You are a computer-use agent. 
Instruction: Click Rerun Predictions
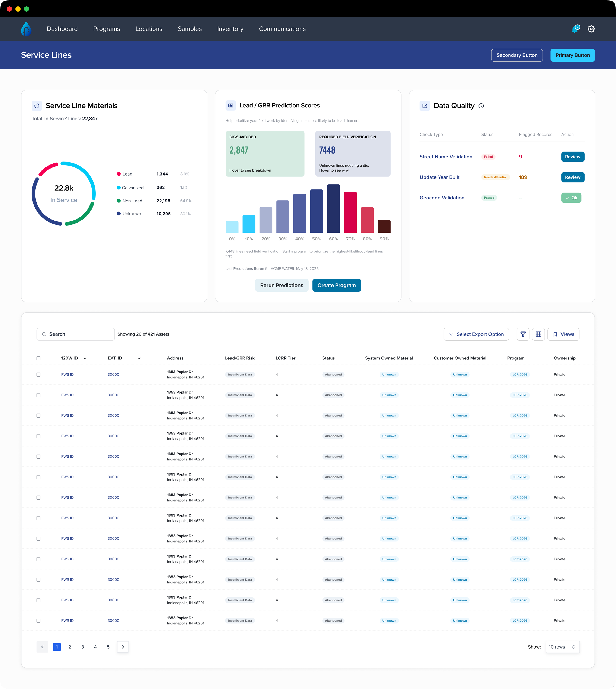[282, 285]
